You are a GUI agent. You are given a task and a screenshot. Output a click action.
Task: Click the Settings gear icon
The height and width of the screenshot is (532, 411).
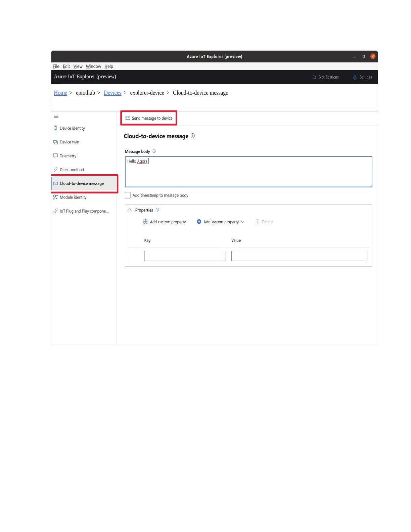(x=355, y=77)
